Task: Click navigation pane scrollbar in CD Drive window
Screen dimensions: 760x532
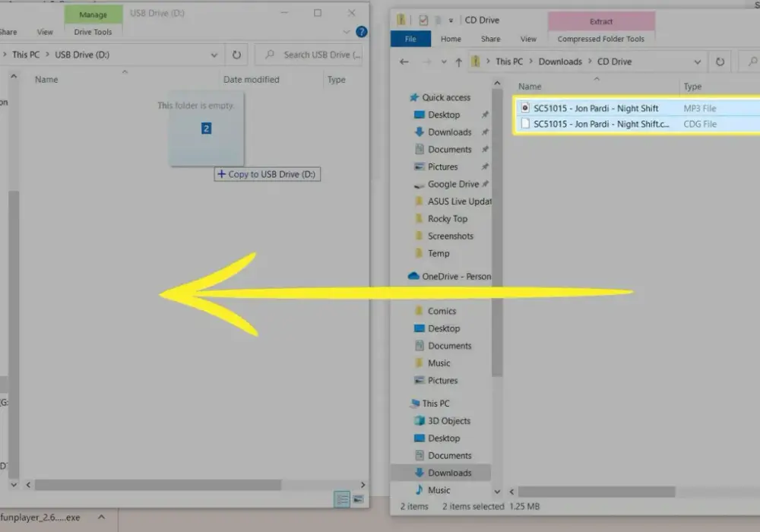Action: click(497, 233)
